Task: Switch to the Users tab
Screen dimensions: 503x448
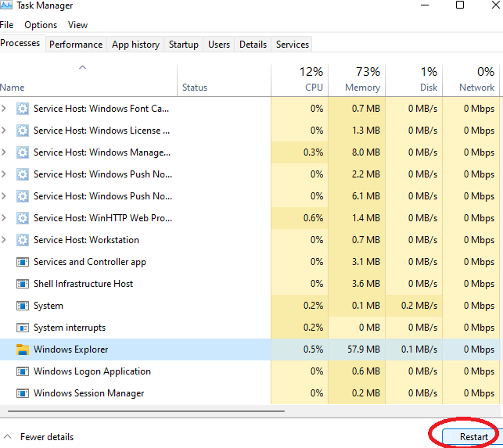Action: point(219,45)
